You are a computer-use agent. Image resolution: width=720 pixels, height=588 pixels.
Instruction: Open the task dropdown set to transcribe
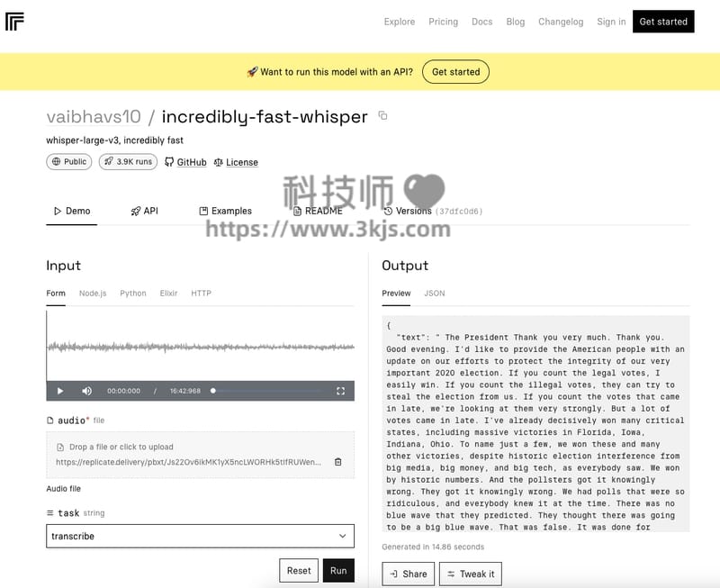[200, 536]
